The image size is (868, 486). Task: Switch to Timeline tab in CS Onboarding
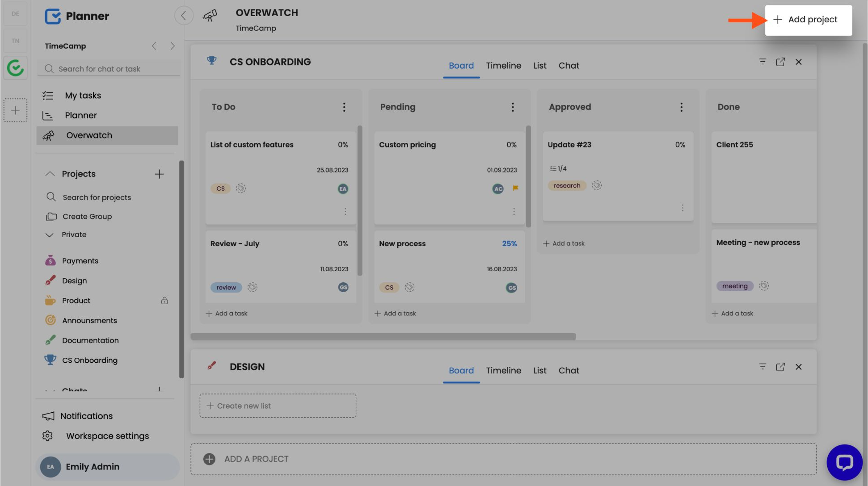(503, 66)
